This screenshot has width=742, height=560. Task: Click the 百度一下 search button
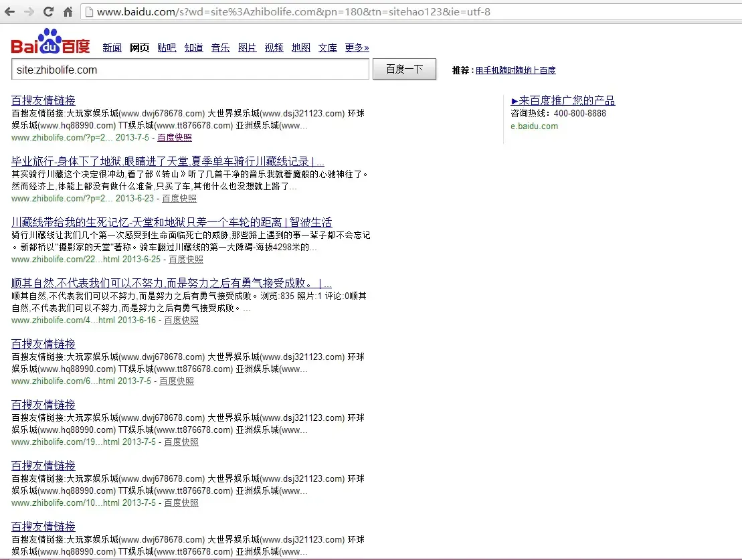click(x=404, y=69)
